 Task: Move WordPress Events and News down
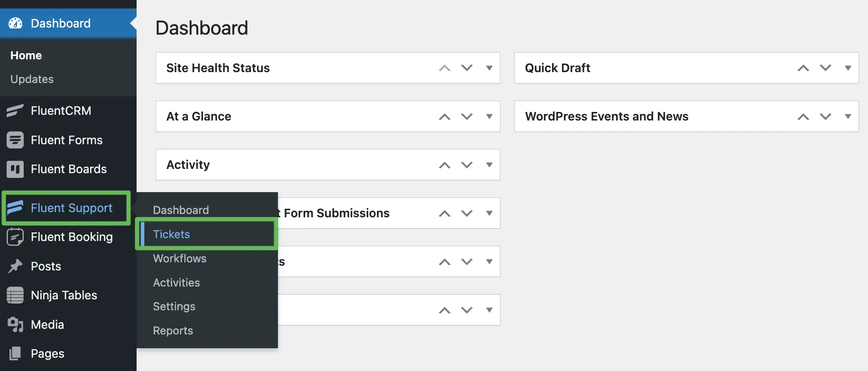825,116
